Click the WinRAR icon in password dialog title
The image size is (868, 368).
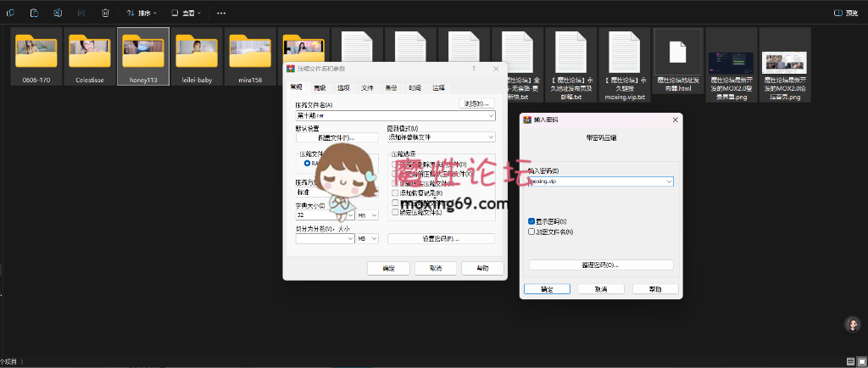[x=527, y=120]
